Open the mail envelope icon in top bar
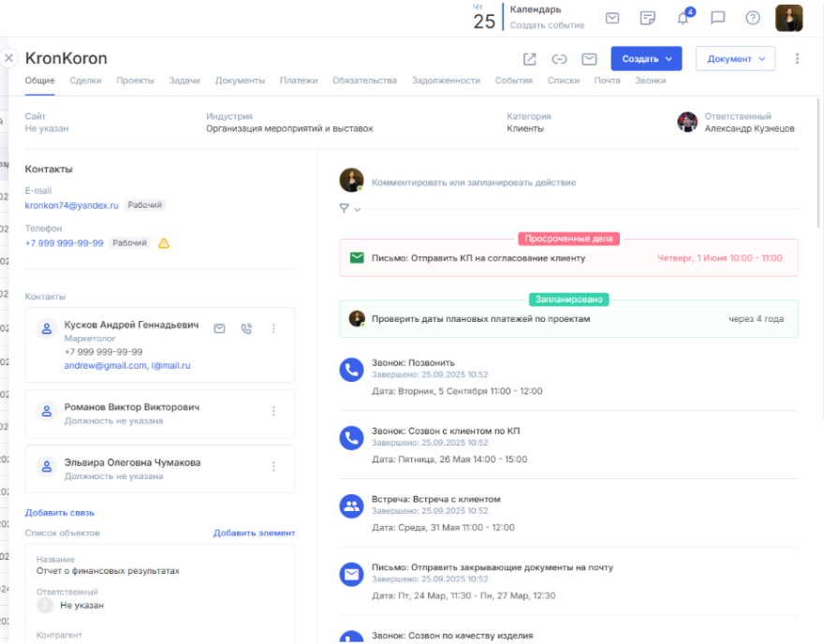Image resolution: width=824 pixels, height=644 pixels. pyautogui.click(x=613, y=18)
